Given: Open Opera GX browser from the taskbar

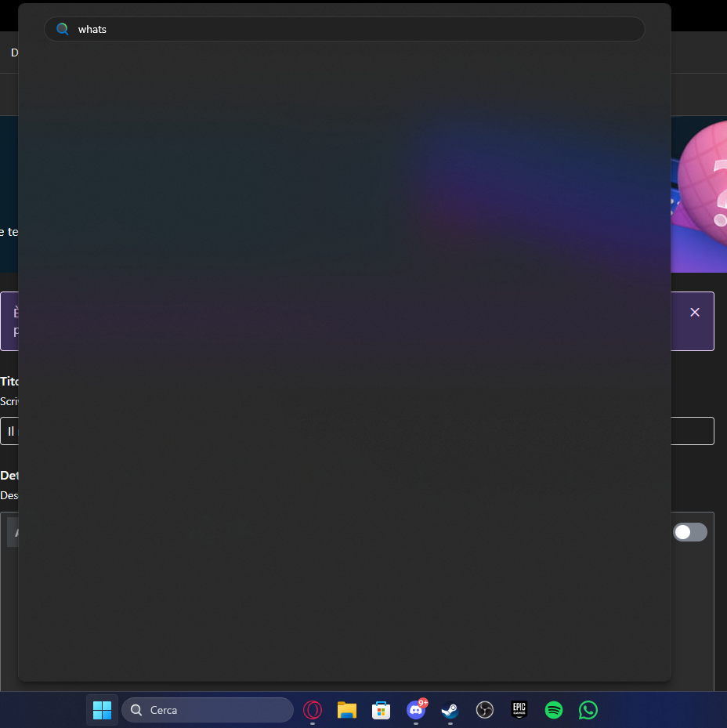Looking at the screenshot, I should click(x=313, y=710).
